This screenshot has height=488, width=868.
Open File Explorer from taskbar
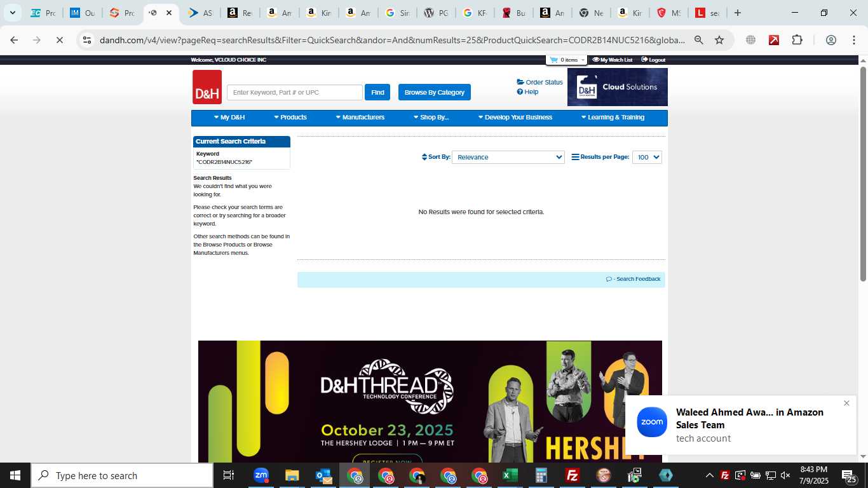(x=292, y=475)
